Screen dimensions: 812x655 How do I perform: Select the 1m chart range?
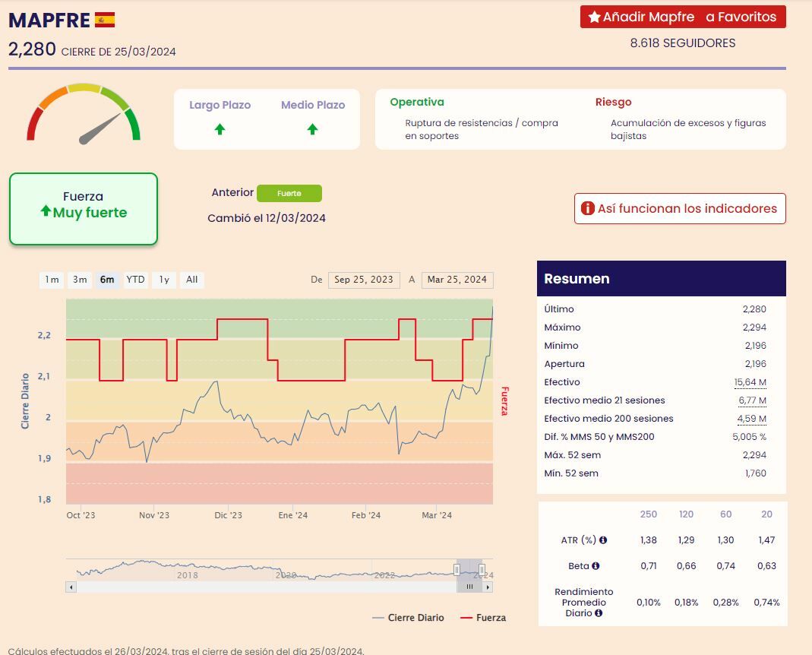tap(52, 280)
